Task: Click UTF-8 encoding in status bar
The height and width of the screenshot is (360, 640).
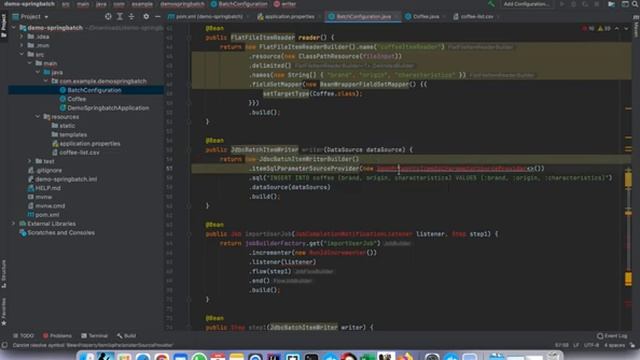Action: pos(591,345)
